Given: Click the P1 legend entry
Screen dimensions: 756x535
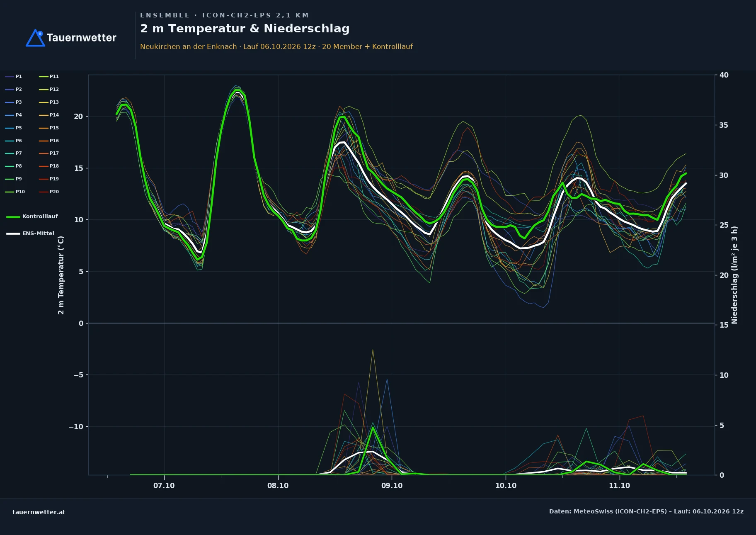Looking at the screenshot, I should pyautogui.click(x=14, y=76).
